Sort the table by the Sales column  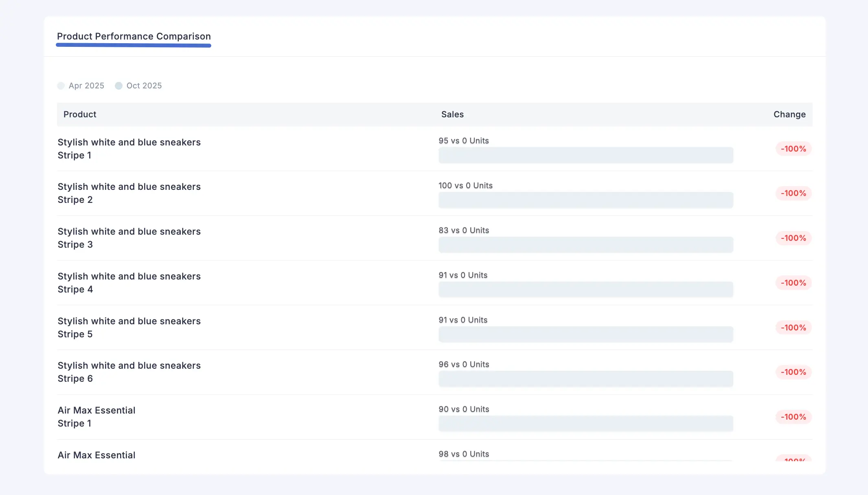point(452,114)
